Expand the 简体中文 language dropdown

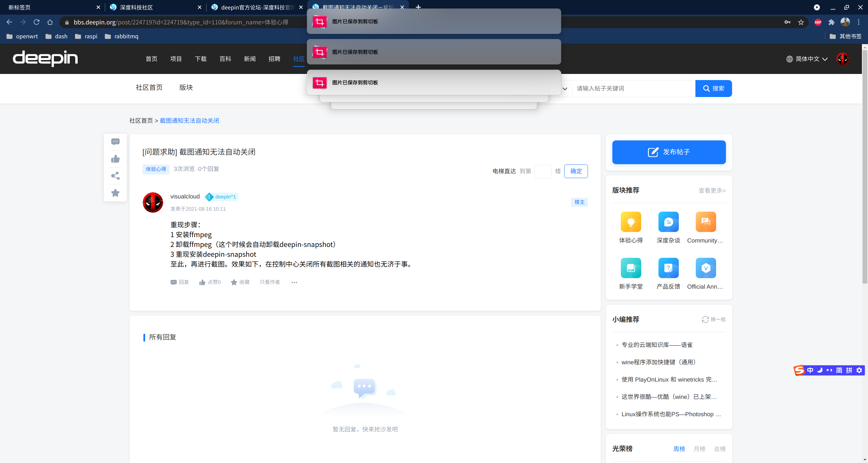click(807, 59)
